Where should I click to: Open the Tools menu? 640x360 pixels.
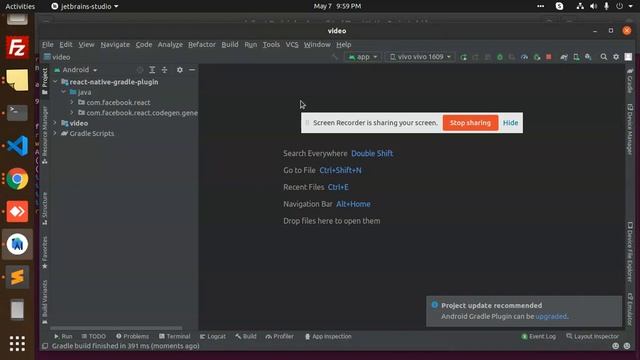click(x=271, y=44)
